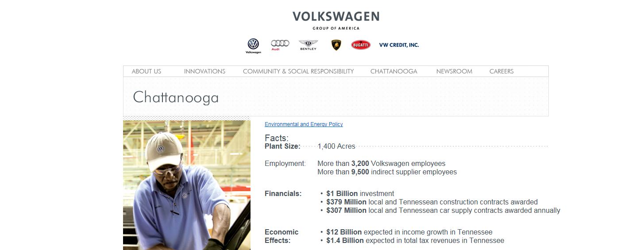The height and width of the screenshot is (250, 644).
Task: Click the VW Credit, Inc. logo
Action: [x=399, y=45]
